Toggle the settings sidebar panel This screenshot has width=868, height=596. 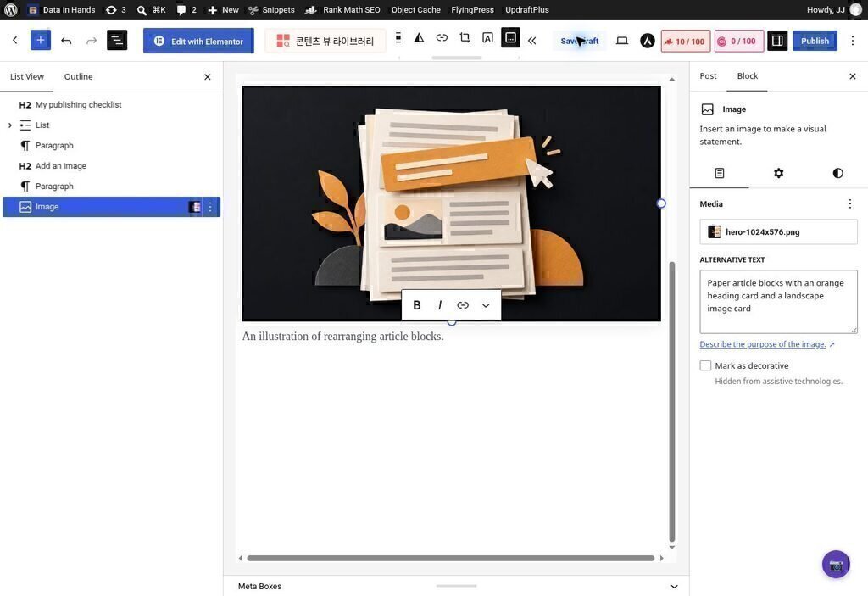[777, 41]
